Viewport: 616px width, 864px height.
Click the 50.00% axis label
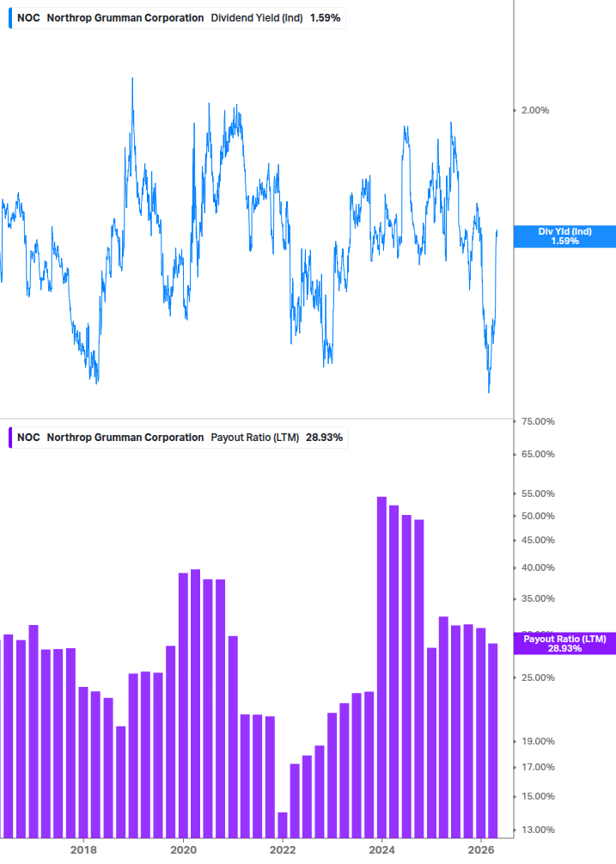click(538, 517)
